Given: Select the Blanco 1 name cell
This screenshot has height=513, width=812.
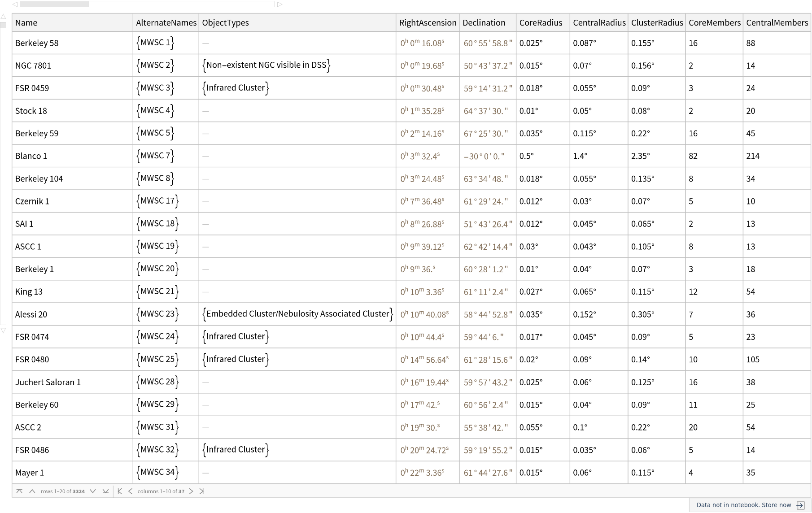Looking at the screenshot, I should click(x=31, y=156).
